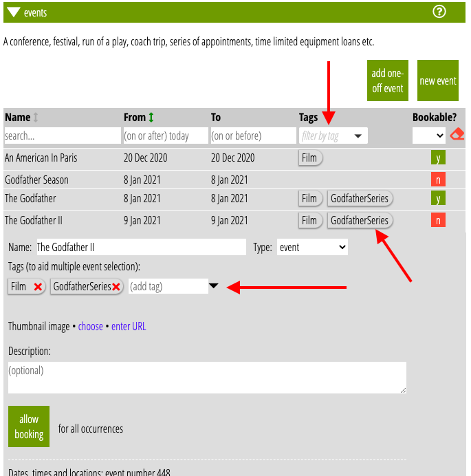The image size is (471, 476).
Task: Open the Bookable filter dropdown
Action: coord(429,136)
